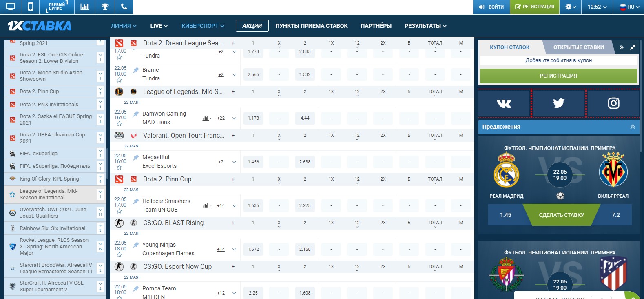Viewport: 644px width, 299px height.
Task: Open the time 12:52 dropdown
Action: point(597,7)
